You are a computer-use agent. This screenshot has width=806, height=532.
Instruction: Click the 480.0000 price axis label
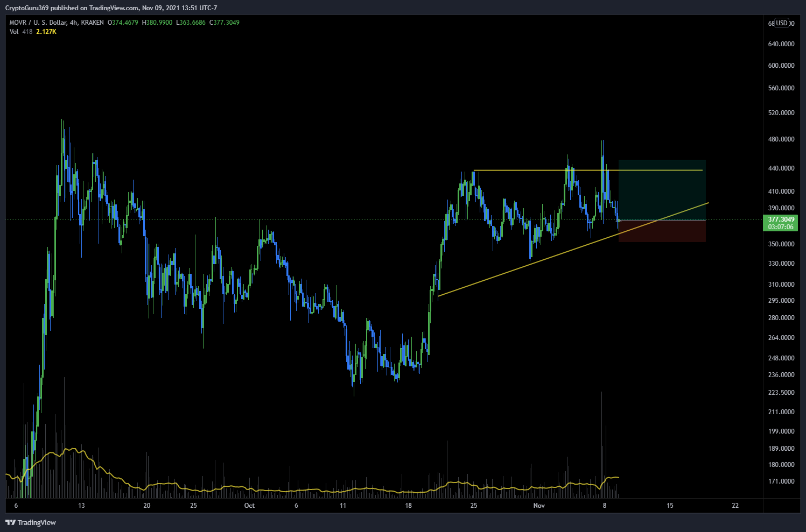[781, 139]
